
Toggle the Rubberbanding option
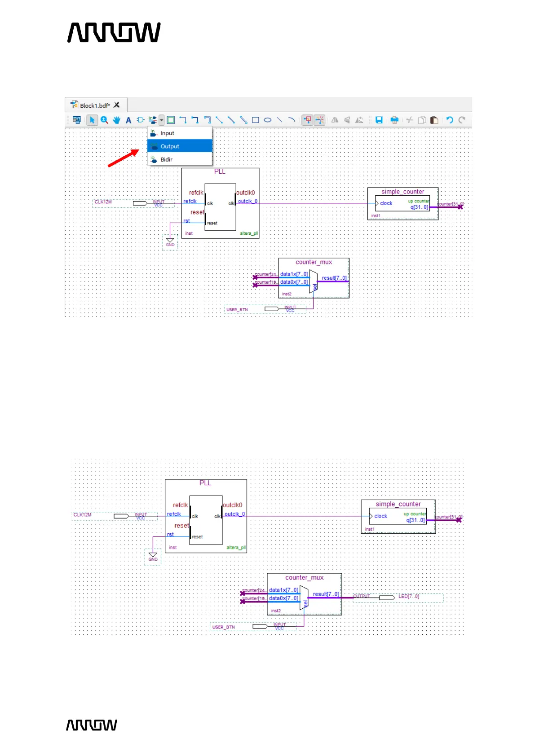click(319, 120)
